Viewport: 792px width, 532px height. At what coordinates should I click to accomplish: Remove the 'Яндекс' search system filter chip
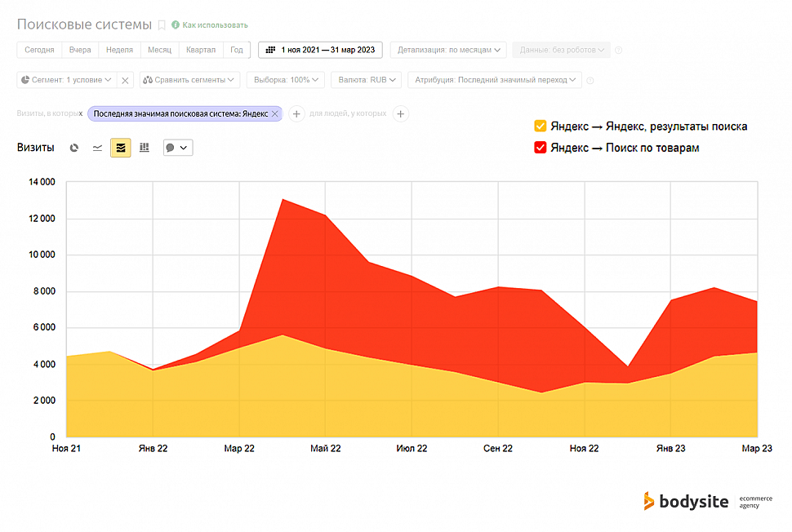tap(275, 113)
